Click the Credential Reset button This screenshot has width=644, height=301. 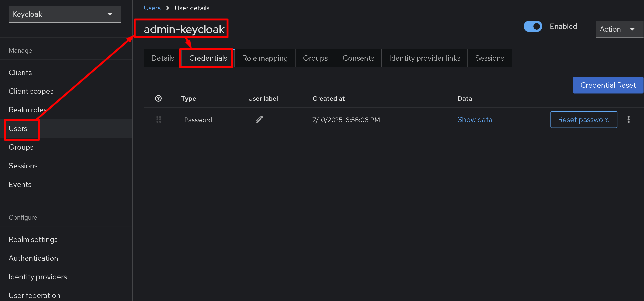point(608,85)
